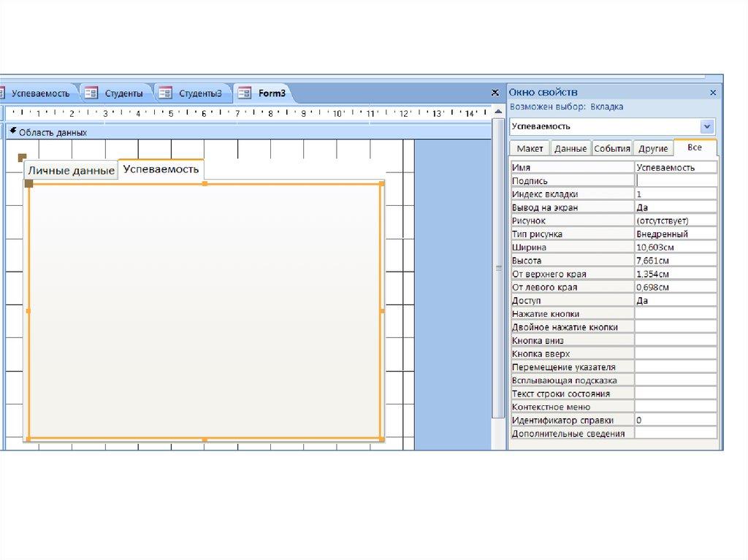The image size is (748, 560).
Task: Switch to the Студенты document tab
Action: [123, 93]
